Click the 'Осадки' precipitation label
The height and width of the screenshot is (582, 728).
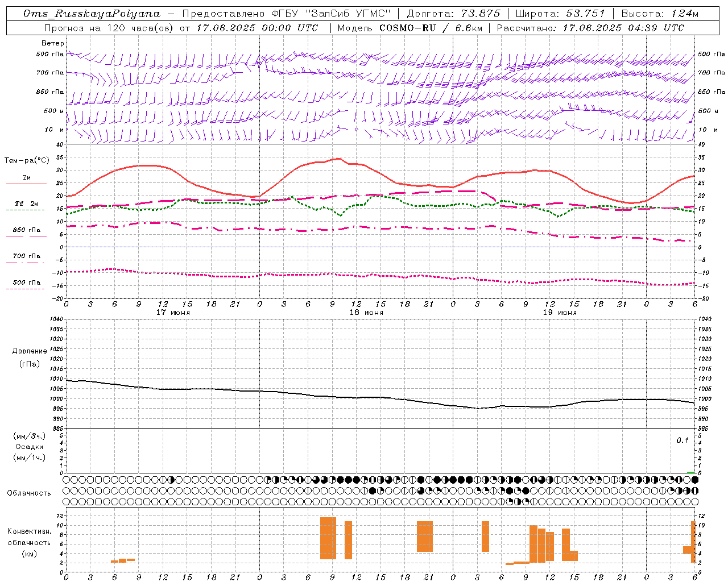(30, 447)
